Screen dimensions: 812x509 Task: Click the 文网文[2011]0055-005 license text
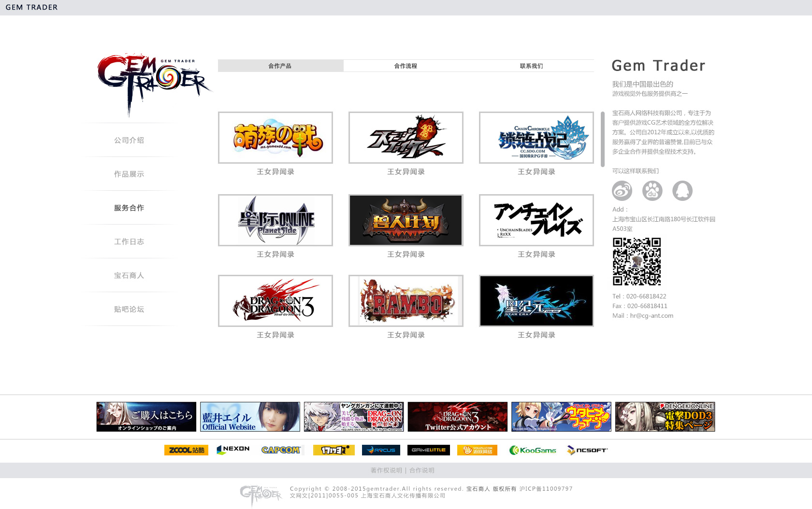pos(324,495)
